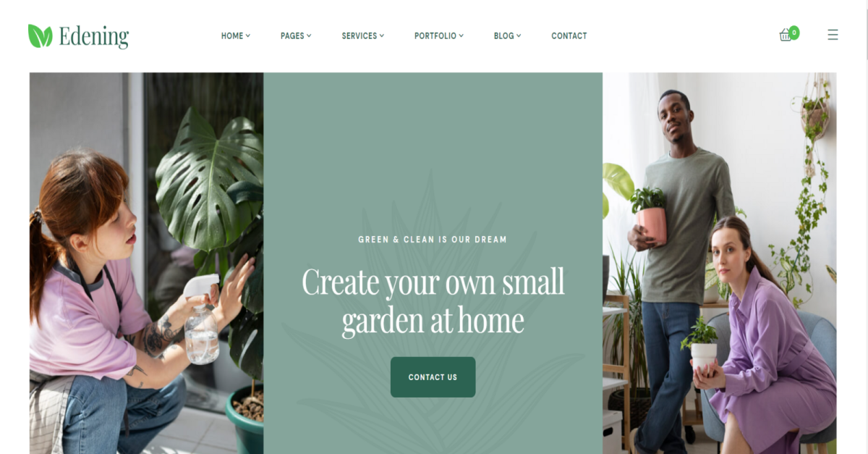
Task: Select the PORTFOLIO navigation item
Action: [x=435, y=35]
